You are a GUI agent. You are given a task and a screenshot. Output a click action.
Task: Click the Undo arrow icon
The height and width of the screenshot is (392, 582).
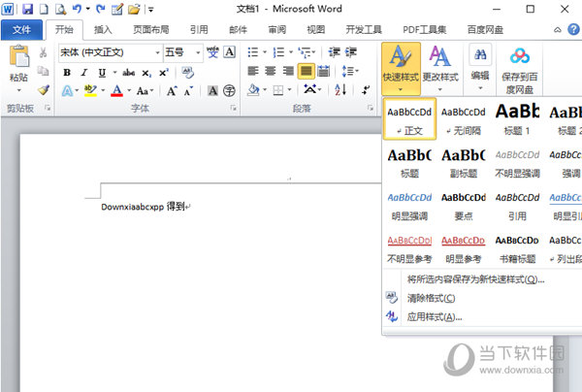[77, 9]
